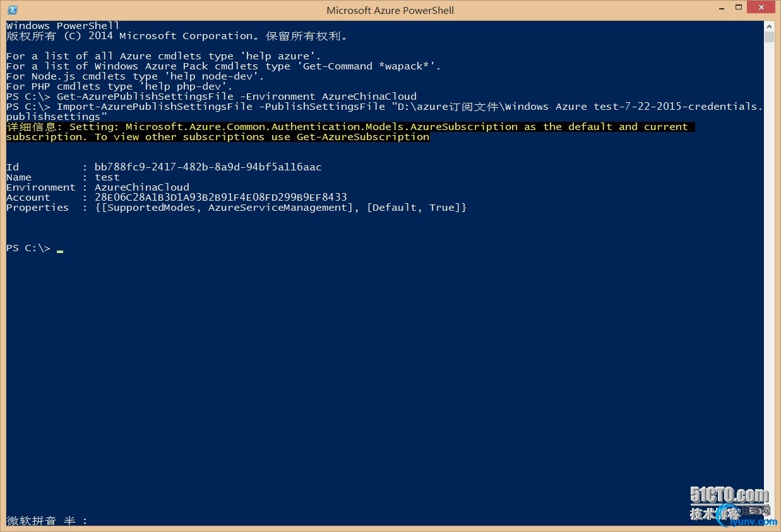Click the Environment value AzureChinaCloud in output

[x=141, y=187]
